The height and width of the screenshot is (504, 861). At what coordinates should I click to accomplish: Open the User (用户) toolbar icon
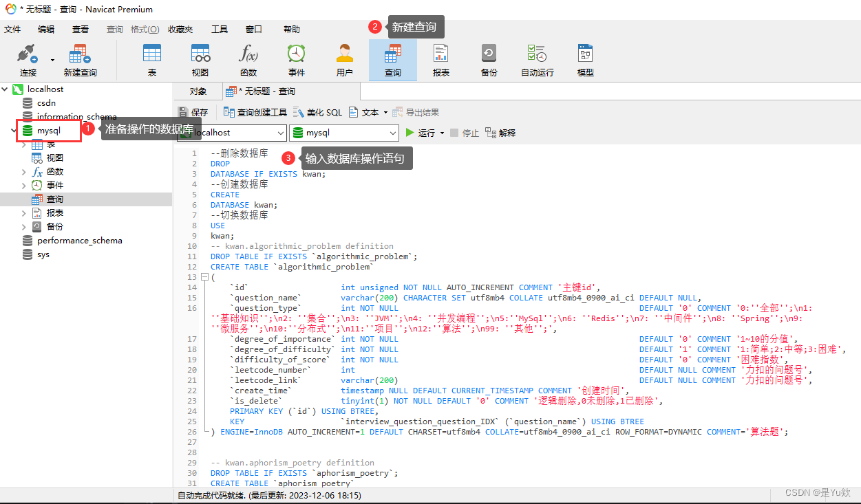click(x=345, y=61)
